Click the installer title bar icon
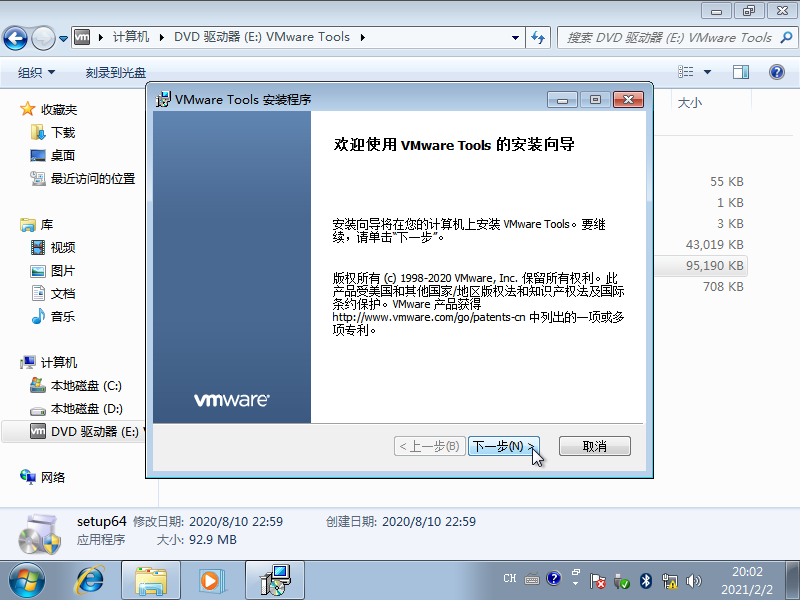 coord(163,99)
